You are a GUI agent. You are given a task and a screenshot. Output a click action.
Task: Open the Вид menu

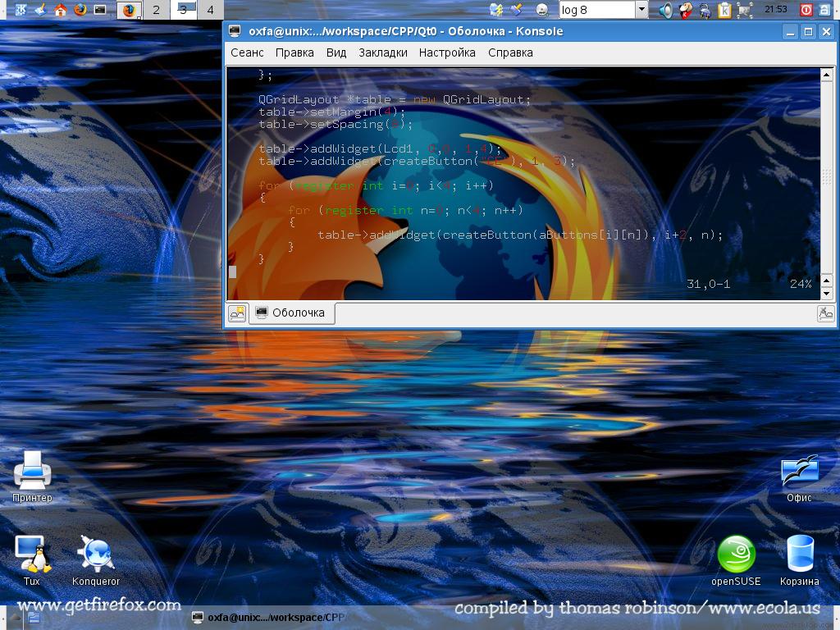coord(336,52)
